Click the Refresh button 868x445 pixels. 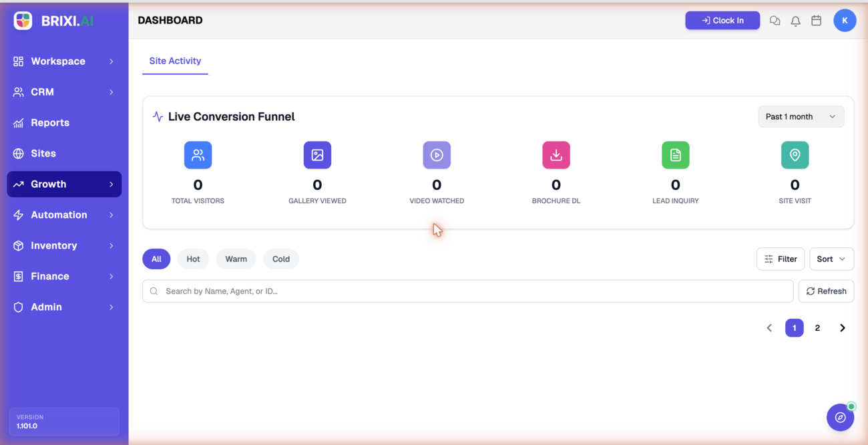[826, 291]
